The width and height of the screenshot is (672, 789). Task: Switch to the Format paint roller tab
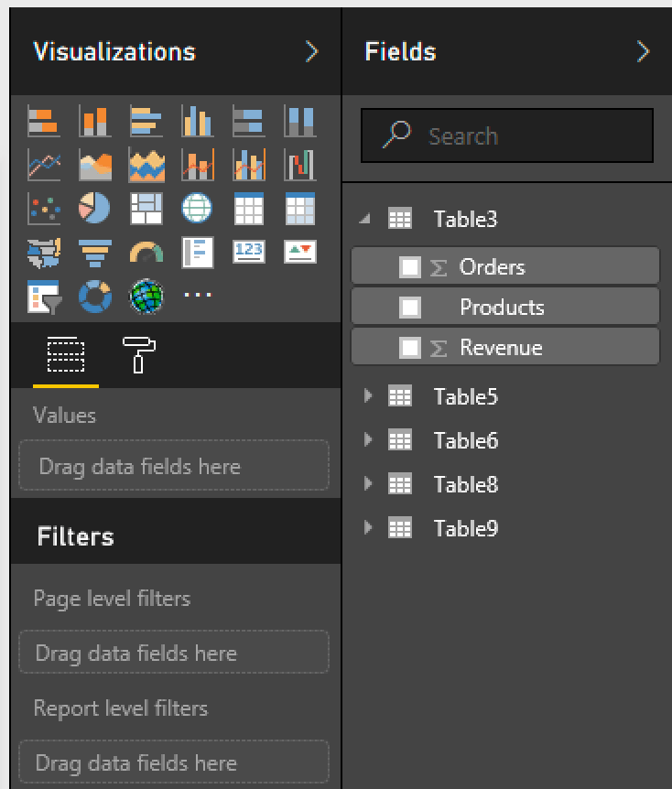point(139,356)
